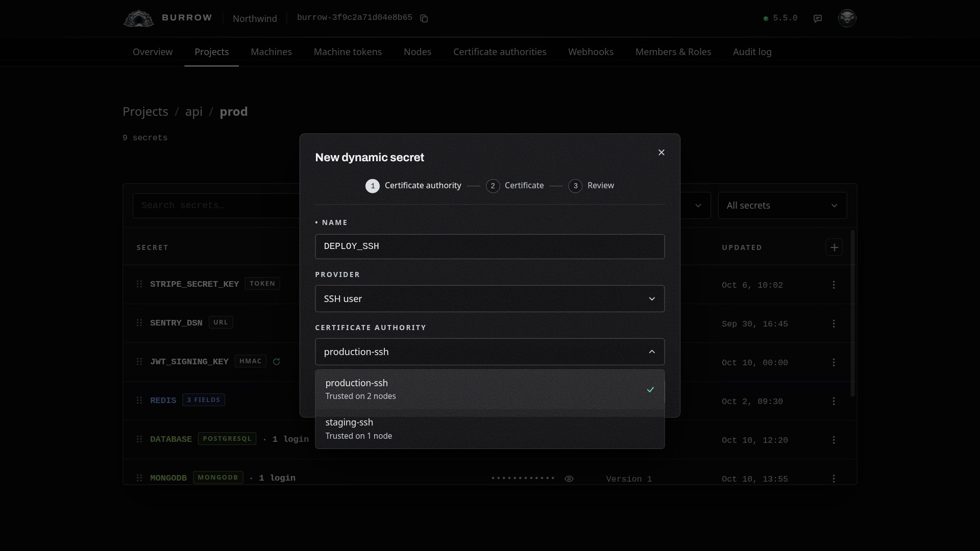
Task: Copy the burrow instance ID
Action: pos(424,18)
